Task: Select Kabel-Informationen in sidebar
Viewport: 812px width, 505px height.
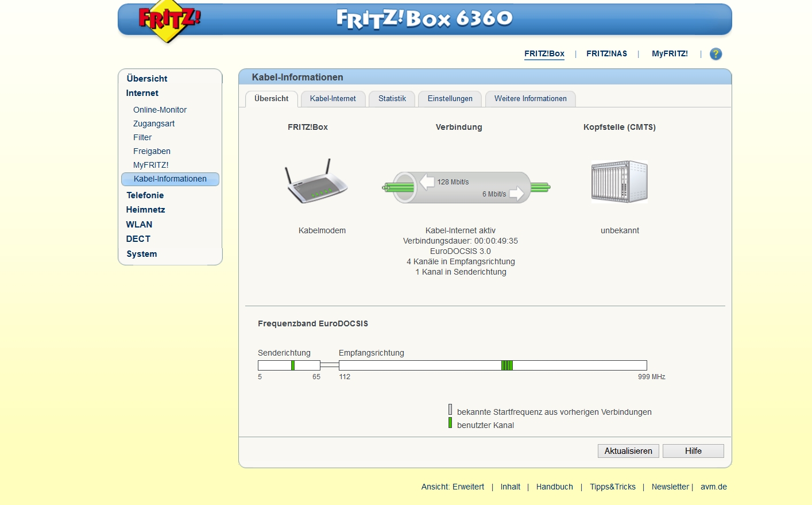Action: click(x=170, y=179)
